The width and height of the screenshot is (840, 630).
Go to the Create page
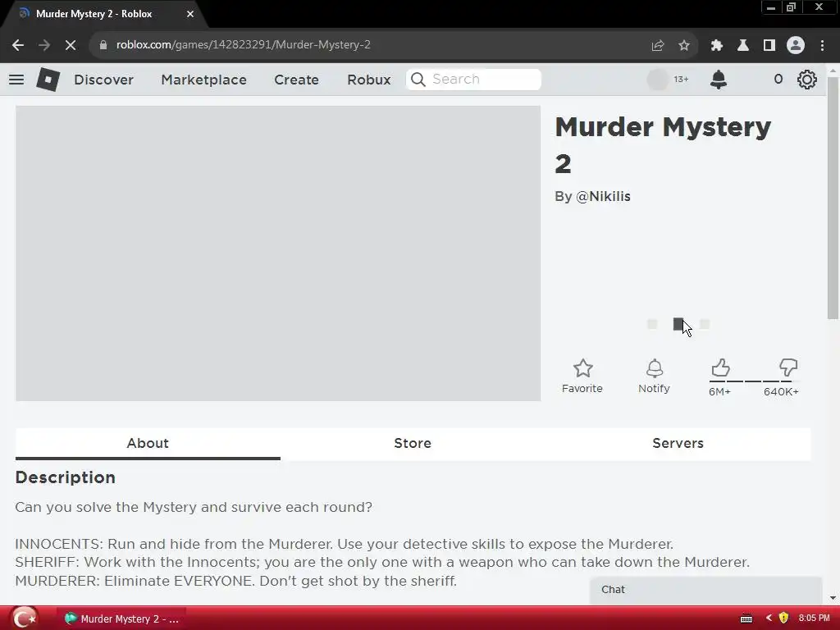click(296, 80)
